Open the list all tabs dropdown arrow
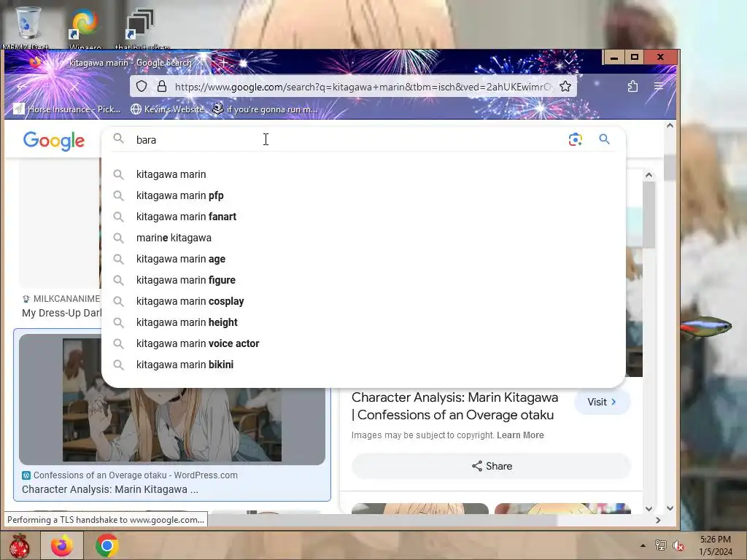This screenshot has height=560, width=747. 569,62
